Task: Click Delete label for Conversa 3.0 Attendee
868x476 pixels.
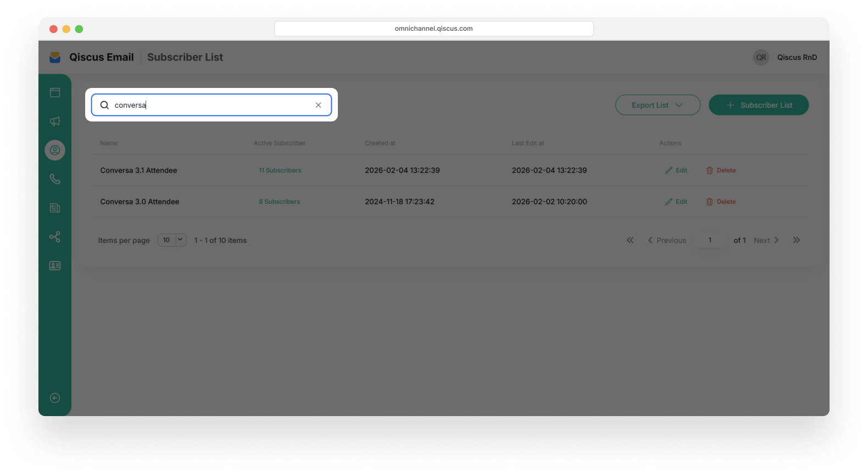Action: click(x=726, y=202)
